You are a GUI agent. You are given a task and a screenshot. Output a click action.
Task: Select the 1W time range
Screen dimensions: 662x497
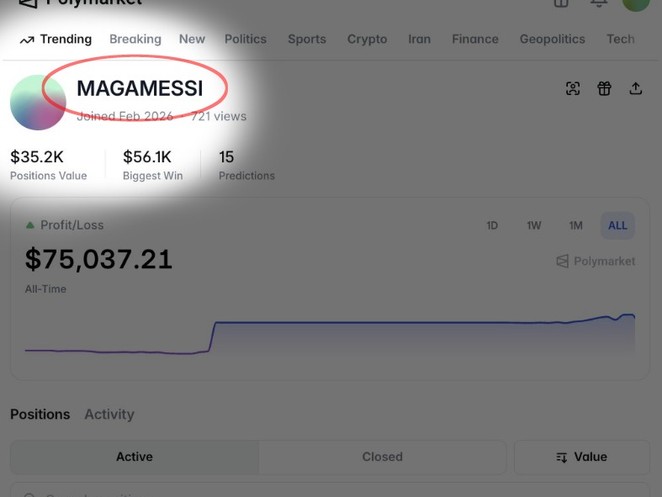click(534, 226)
